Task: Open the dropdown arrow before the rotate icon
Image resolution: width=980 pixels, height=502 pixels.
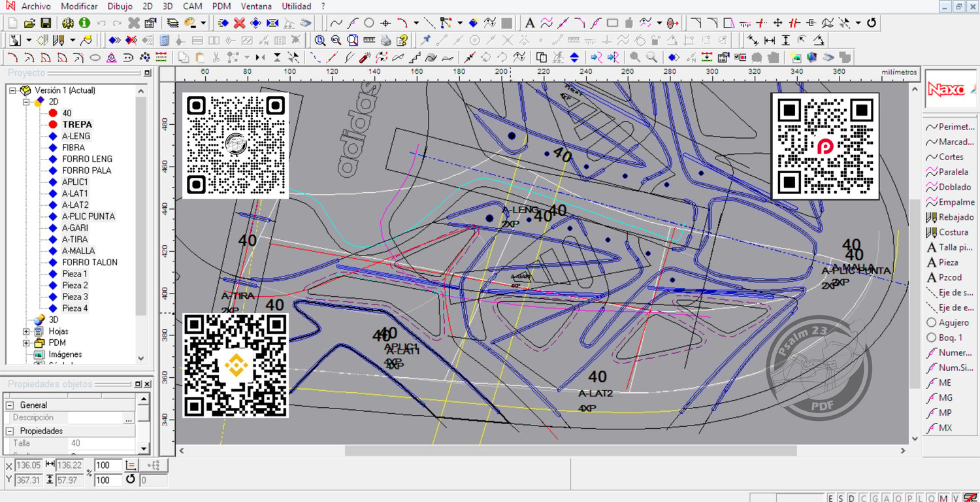Action: point(858,23)
